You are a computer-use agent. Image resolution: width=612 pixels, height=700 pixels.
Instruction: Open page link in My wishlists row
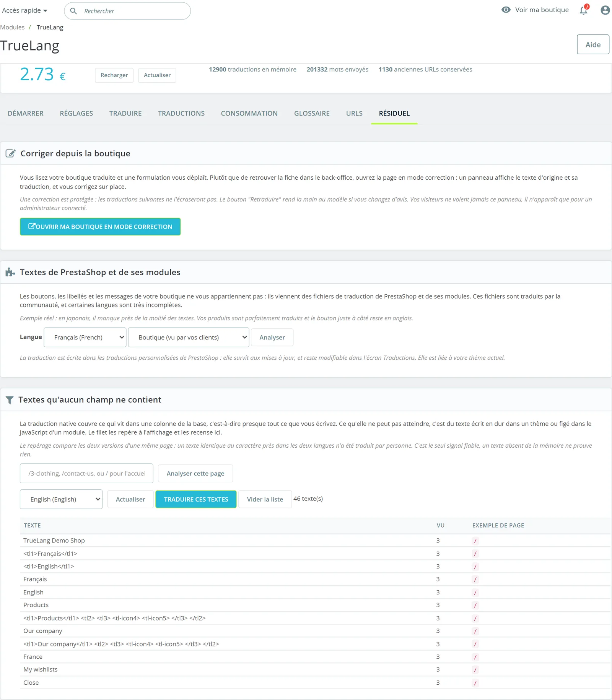tap(475, 670)
